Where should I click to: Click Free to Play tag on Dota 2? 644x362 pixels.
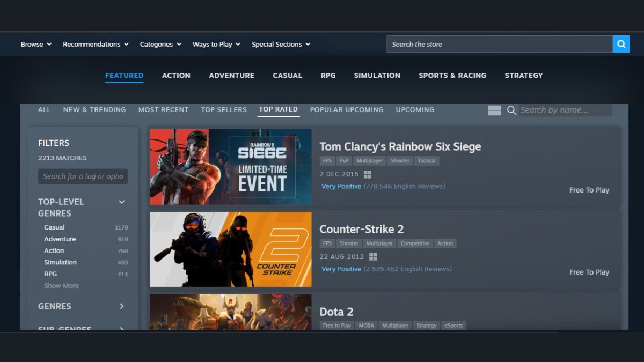coord(336,326)
